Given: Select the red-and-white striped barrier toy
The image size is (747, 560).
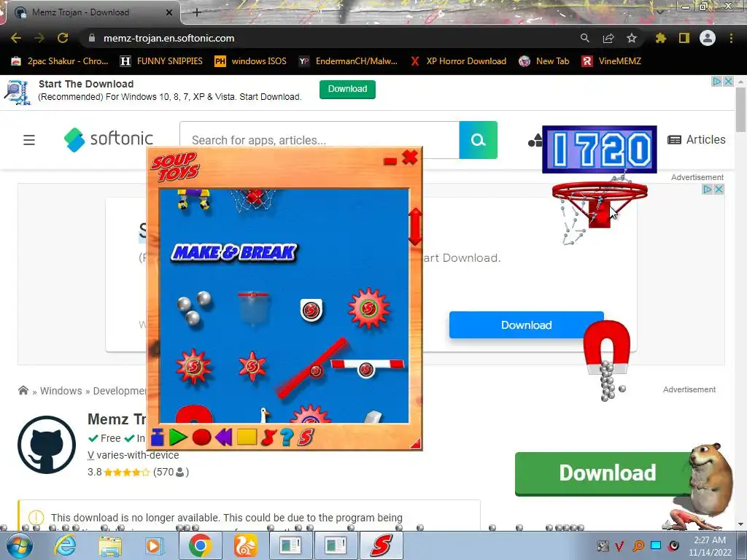Looking at the screenshot, I should (x=367, y=367).
